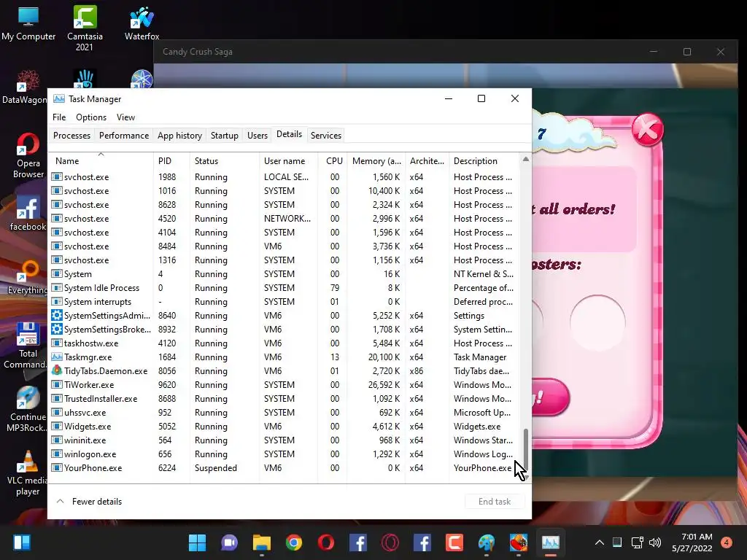The width and height of the screenshot is (747, 560).
Task: Open the Camtasia 2021 desktop shortcut
Action: coord(85,28)
